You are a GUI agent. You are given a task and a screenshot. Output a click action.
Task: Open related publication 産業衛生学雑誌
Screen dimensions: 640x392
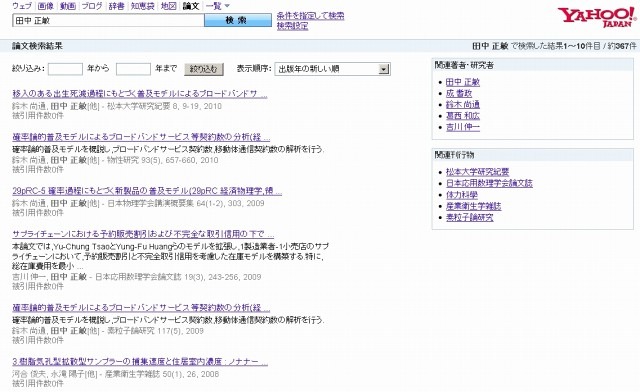(473, 206)
